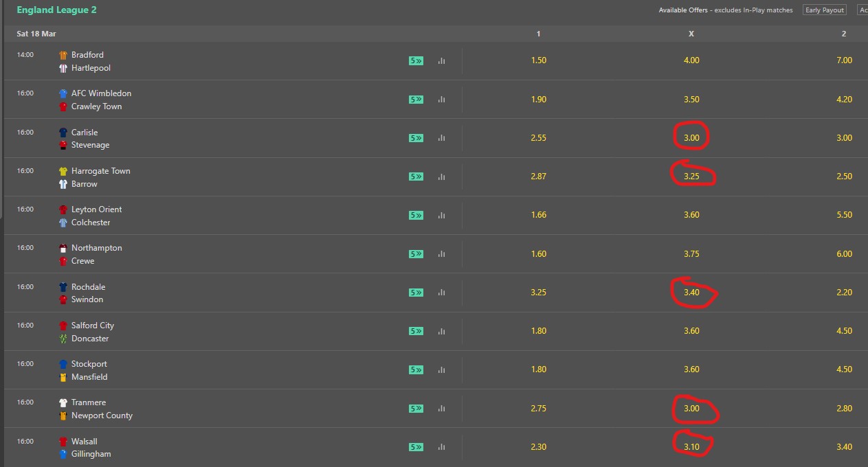Screen dimensions: 868x467
Task: Click the 5» markets badge for Tranmere
Action: pyautogui.click(x=416, y=409)
